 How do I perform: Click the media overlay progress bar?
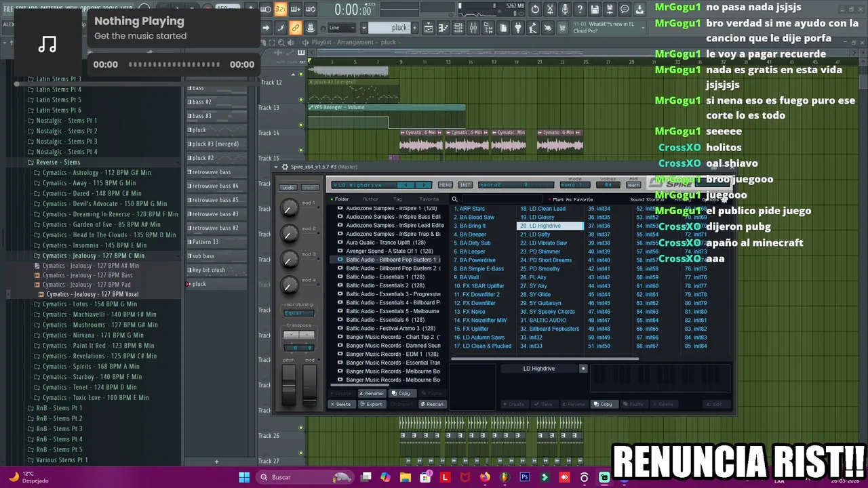pyautogui.click(x=175, y=64)
